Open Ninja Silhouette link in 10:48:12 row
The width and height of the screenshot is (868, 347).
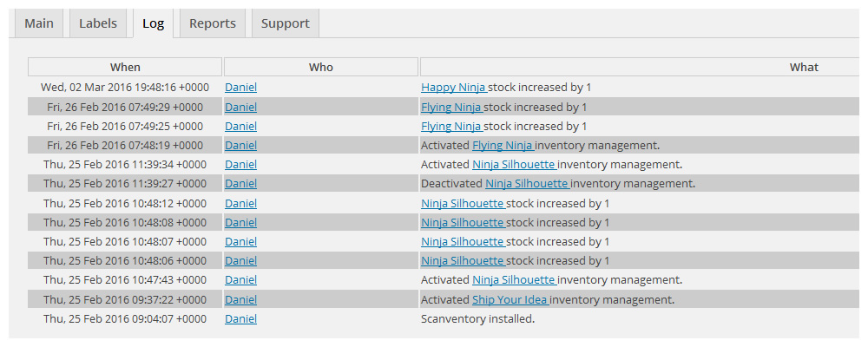tap(463, 204)
